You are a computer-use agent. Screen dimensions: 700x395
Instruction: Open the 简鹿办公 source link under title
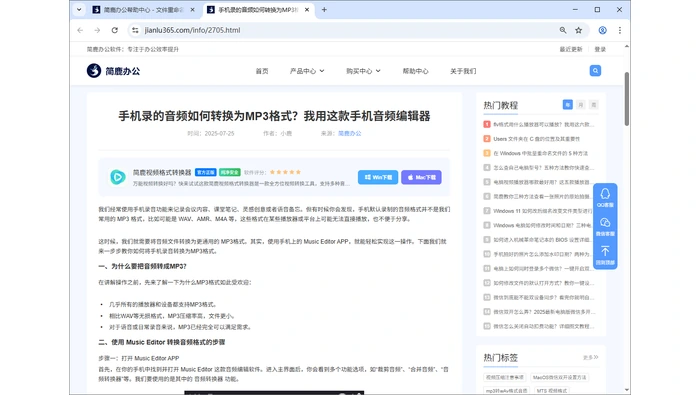click(x=350, y=133)
